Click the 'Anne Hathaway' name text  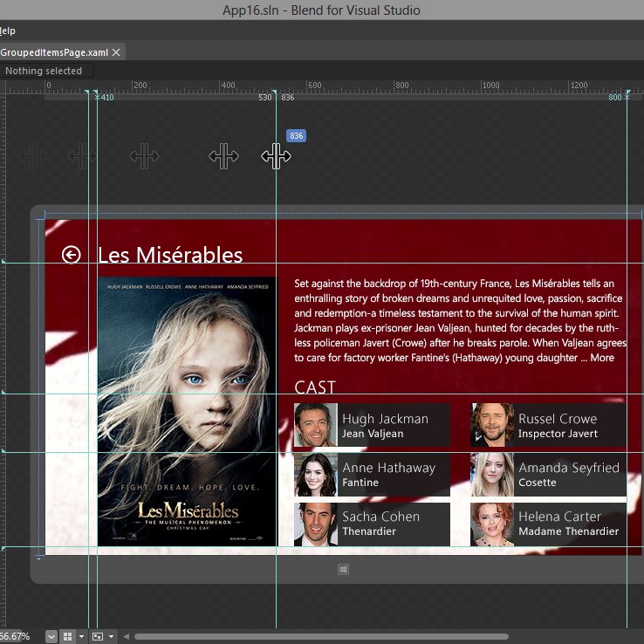pyautogui.click(x=389, y=468)
